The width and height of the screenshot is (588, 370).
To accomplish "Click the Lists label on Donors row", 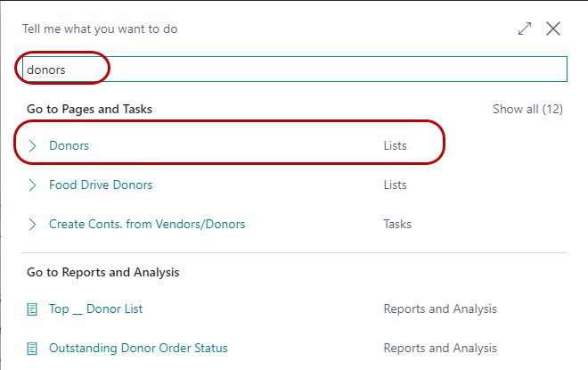I will click(x=395, y=145).
